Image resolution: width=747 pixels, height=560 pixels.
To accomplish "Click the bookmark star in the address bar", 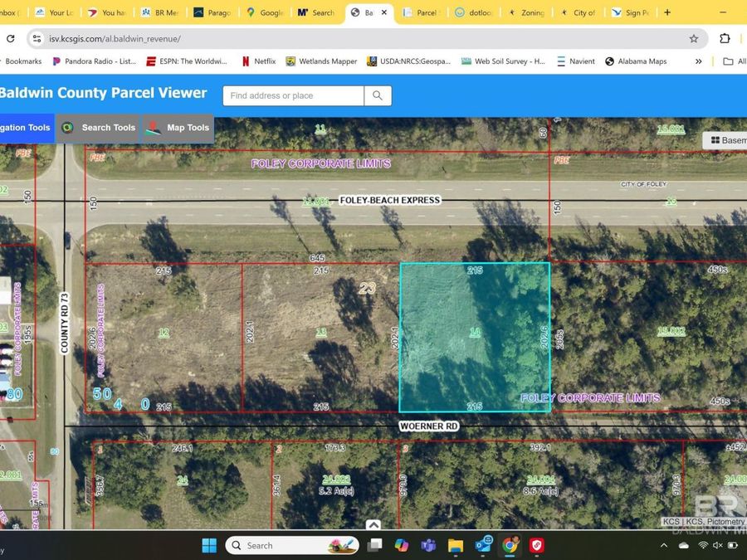I will [x=694, y=38].
